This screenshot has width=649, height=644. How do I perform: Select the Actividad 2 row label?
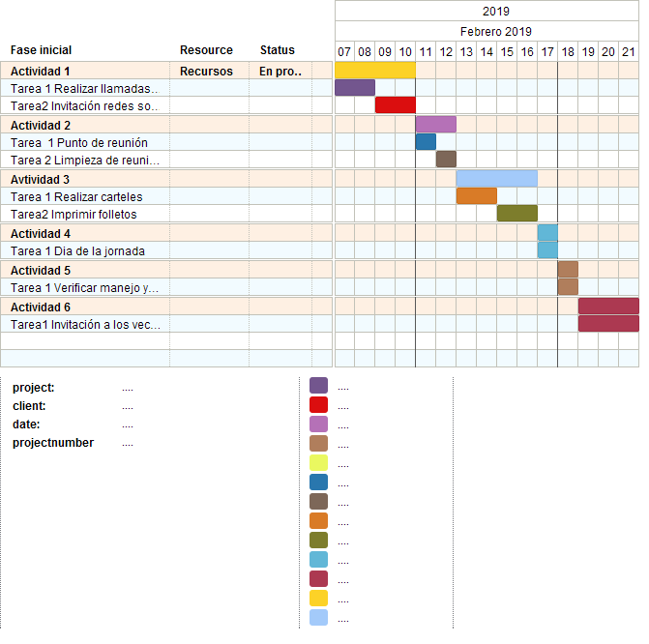click(x=41, y=126)
